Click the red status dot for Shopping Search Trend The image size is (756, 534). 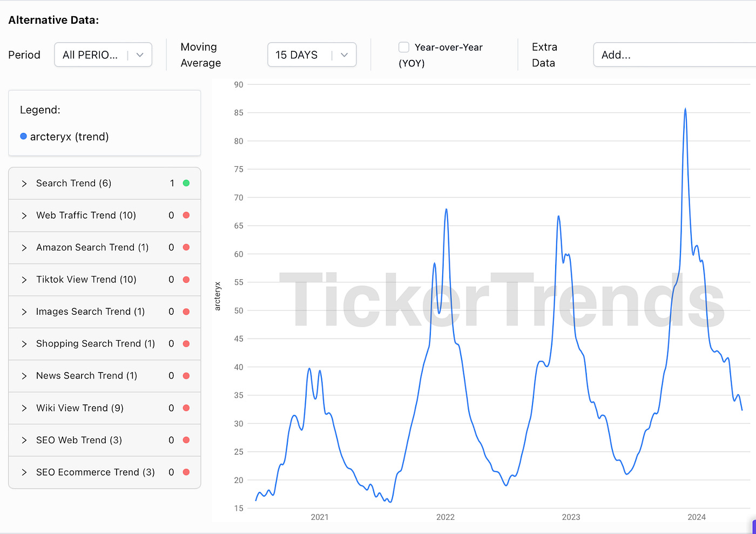click(x=186, y=343)
